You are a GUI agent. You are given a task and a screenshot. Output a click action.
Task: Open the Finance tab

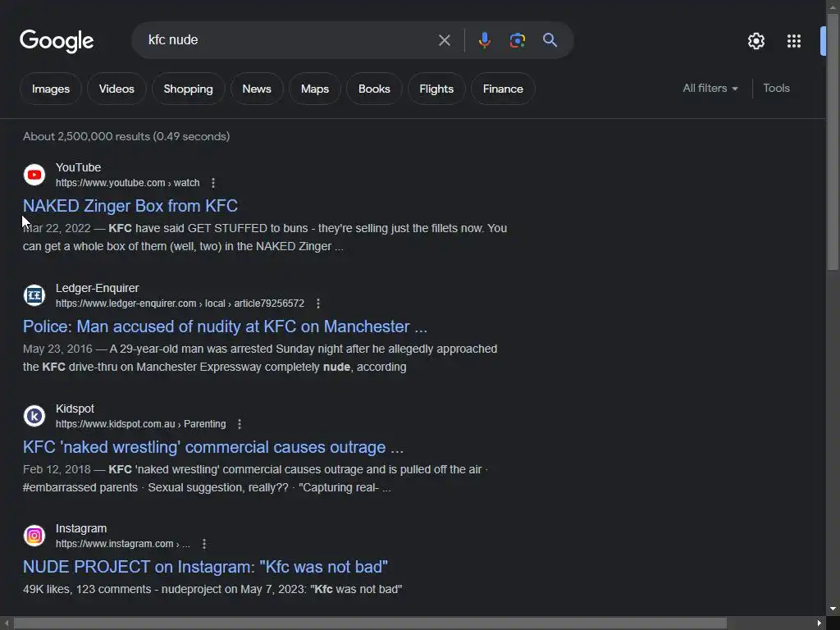pos(503,89)
